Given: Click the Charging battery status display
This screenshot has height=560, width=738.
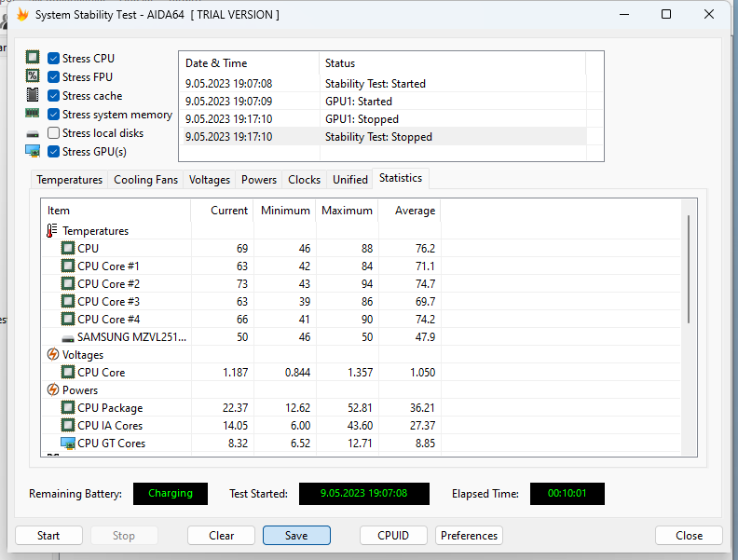Looking at the screenshot, I should pyautogui.click(x=171, y=494).
